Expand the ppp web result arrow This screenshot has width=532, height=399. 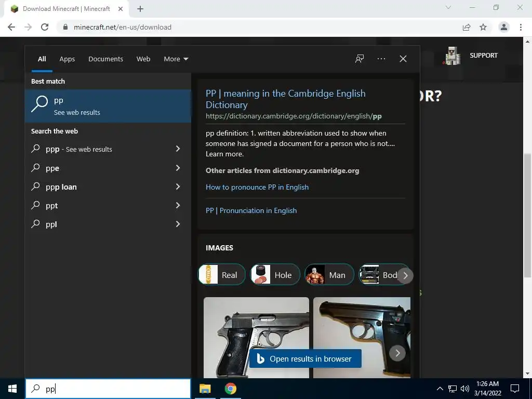click(x=178, y=149)
